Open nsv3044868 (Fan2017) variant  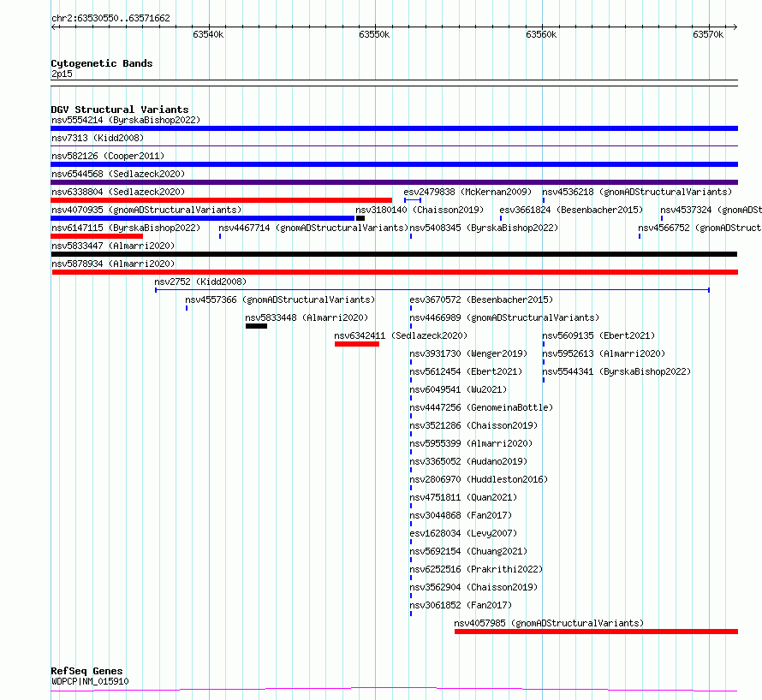461,515
